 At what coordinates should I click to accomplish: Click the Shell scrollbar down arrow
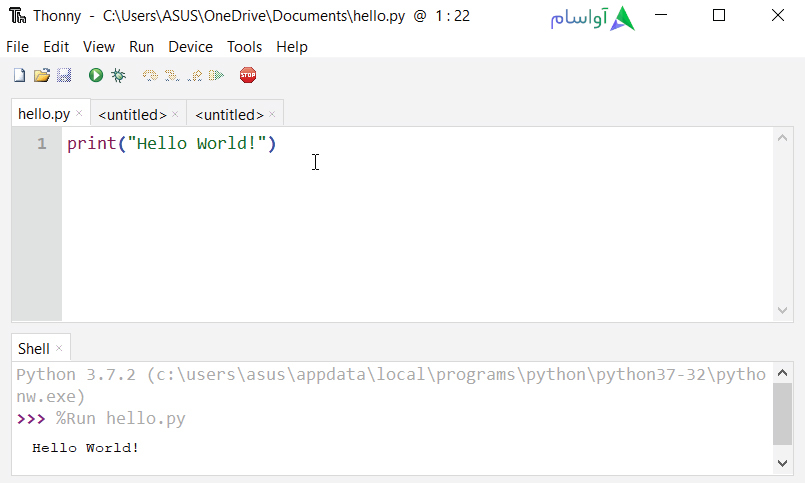[782, 463]
